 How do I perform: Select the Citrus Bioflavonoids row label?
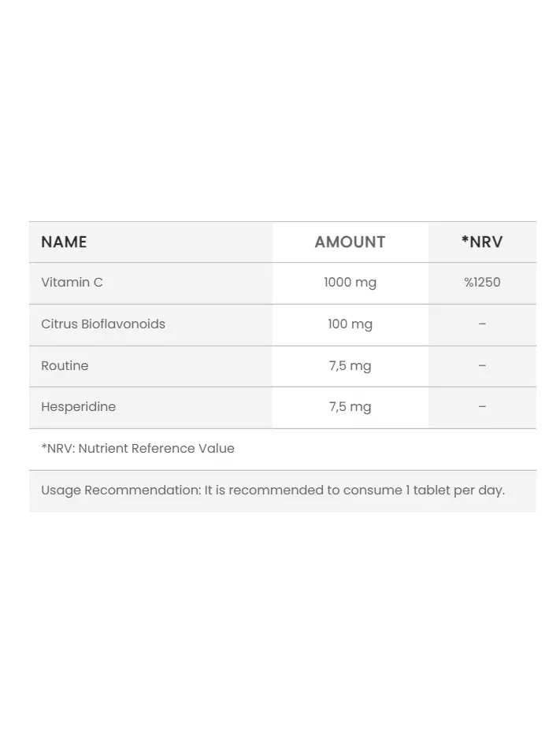point(103,324)
